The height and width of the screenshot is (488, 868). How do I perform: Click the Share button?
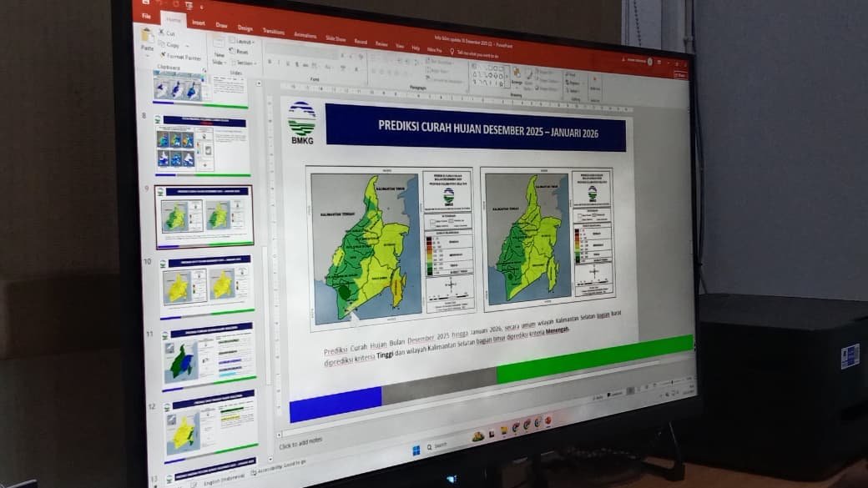[x=680, y=75]
